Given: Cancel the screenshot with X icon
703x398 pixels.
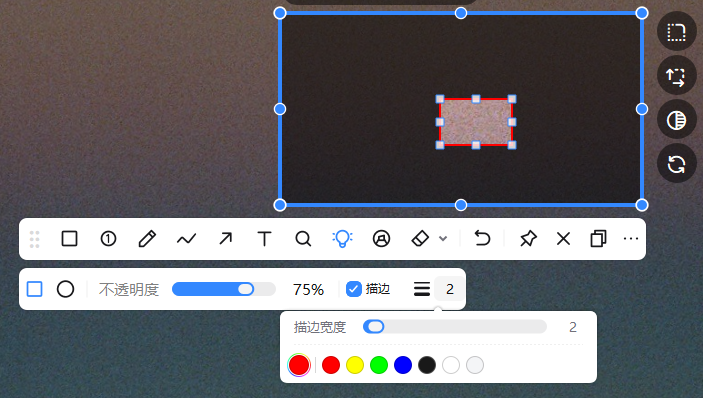Looking at the screenshot, I should [x=564, y=239].
